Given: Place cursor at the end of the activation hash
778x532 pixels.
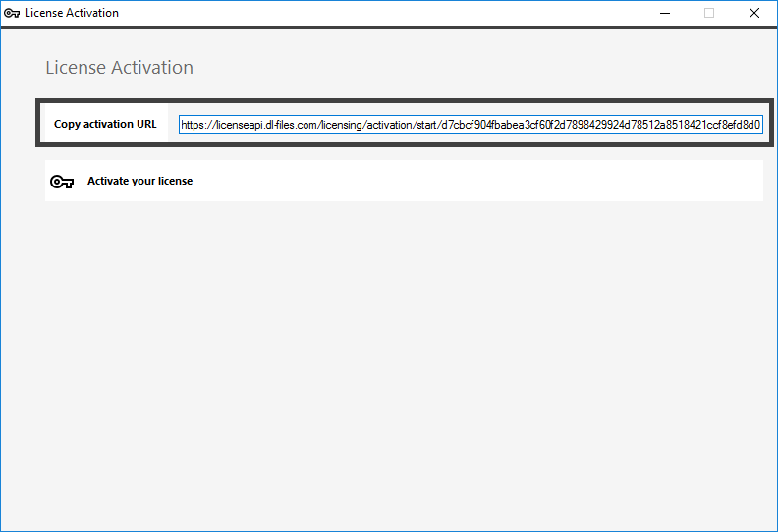Looking at the screenshot, I should tap(761, 125).
